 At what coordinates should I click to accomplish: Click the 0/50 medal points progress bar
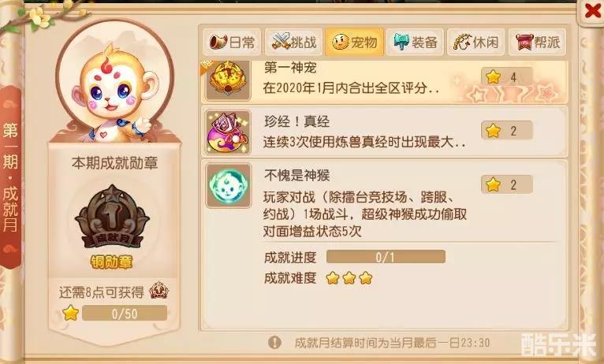[125, 314]
